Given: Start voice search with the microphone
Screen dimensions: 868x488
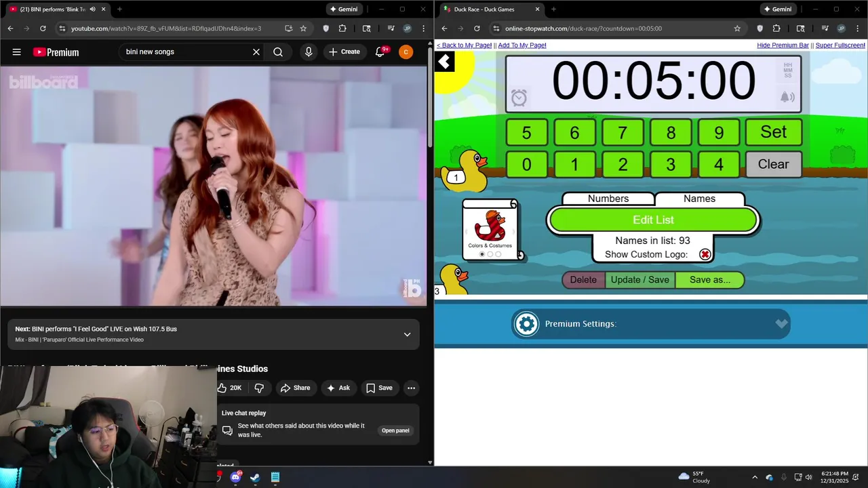Looking at the screenshot, I should (309, 52).
